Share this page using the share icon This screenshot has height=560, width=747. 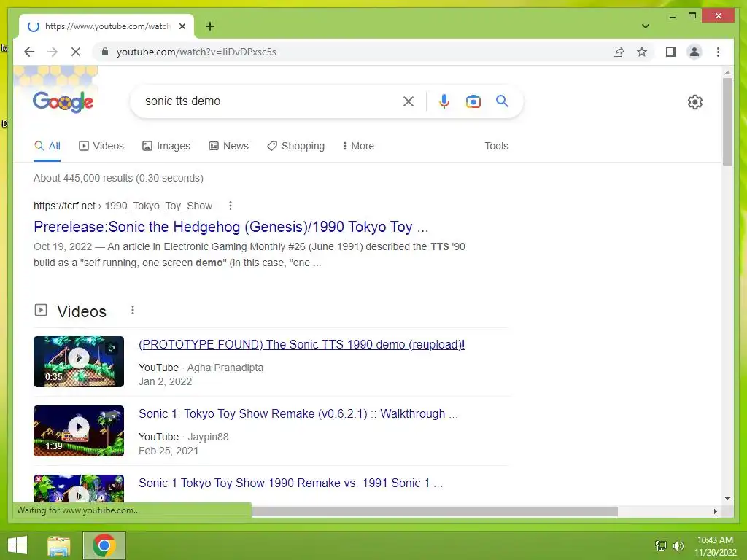pyautogui.click(x=619, y=52)
